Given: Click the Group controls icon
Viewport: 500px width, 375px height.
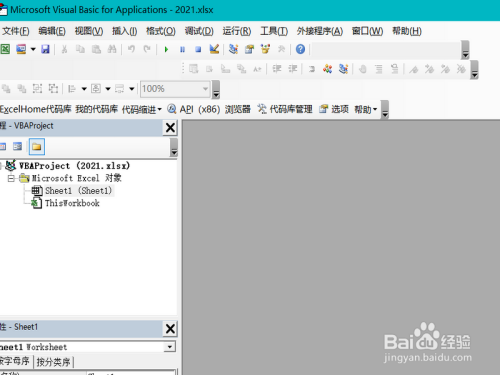Looking at the screenshot, I should pyautogui.click(x=37, y=89).
